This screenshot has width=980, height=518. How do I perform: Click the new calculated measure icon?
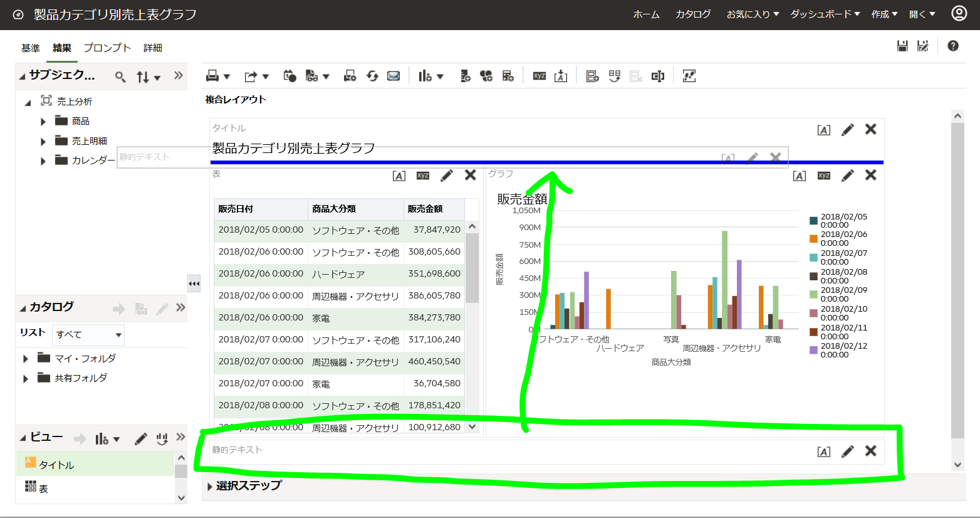(508, 76)
